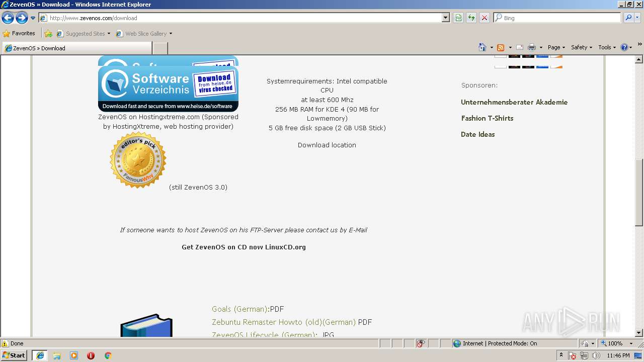
Task: Open Zebuntu Remaster Howto PDF link
Action: [x=292, y=322]
